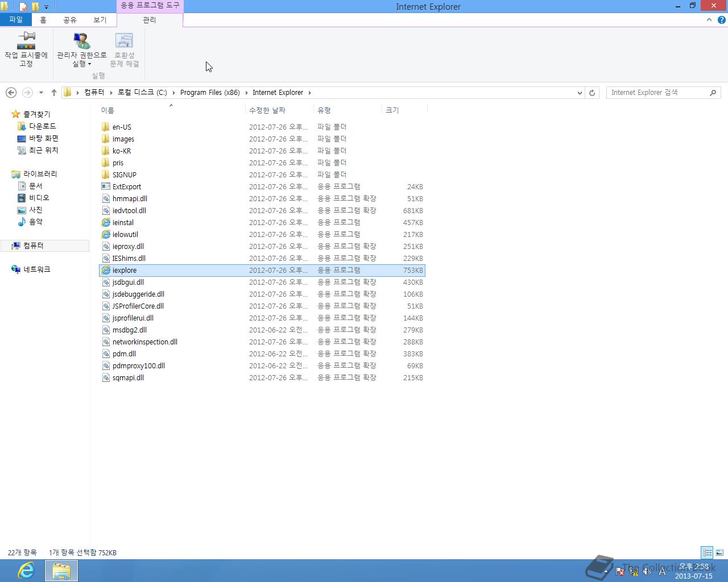
Task: Select the 관리 ribbon tab
Action: 150,20
